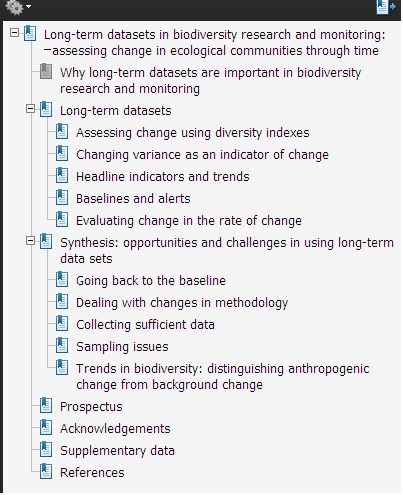Click the bookmark icon beside Assessing change using diversity indexes
Image resolution: width=403 pixels, height=495 pixels.
[62, 131]
